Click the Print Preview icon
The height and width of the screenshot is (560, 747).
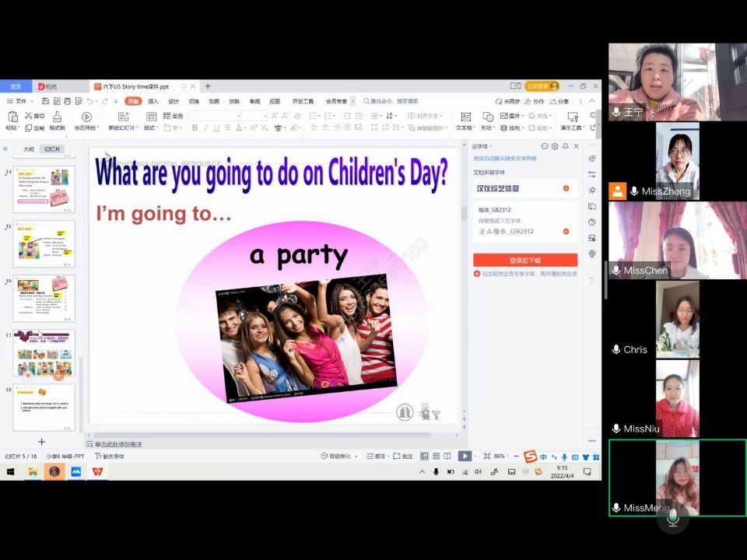(79, 101)
